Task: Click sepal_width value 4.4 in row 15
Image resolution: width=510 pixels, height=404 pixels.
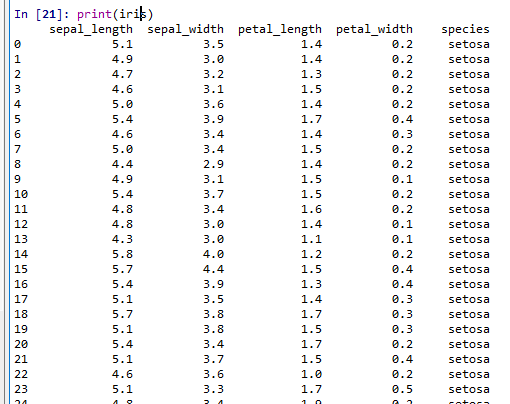Action: (214, 269)
